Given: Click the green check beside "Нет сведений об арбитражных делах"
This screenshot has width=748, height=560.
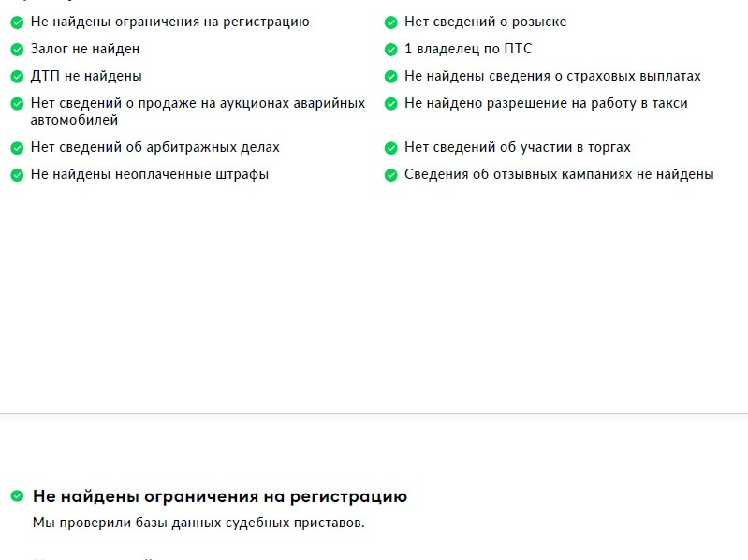Looking at the screenshot, I should pos(17,147).
